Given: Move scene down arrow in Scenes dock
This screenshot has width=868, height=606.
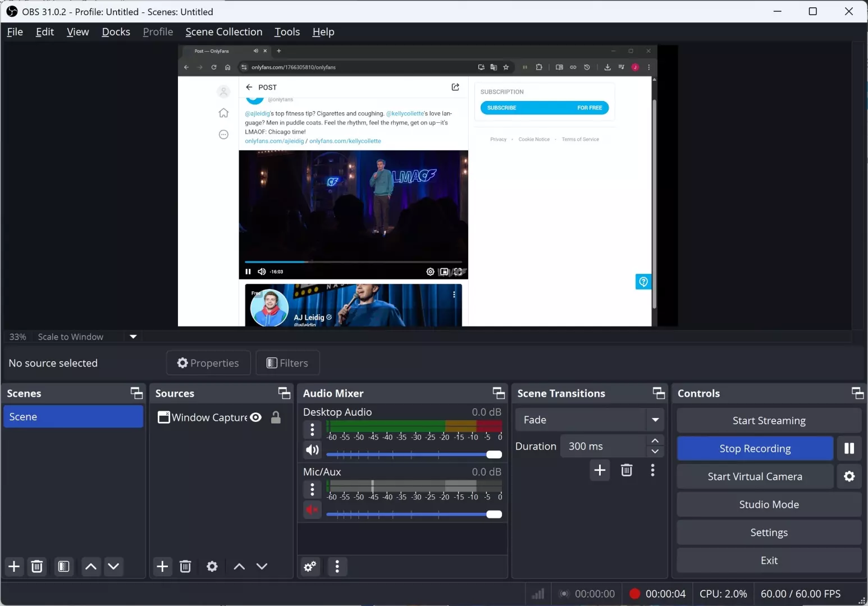Looking at the screenshot, I should (x=113, y=567).
